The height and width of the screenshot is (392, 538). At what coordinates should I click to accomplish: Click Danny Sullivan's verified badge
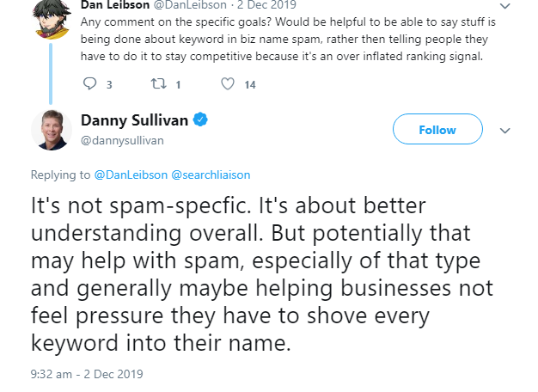point(199,120)
